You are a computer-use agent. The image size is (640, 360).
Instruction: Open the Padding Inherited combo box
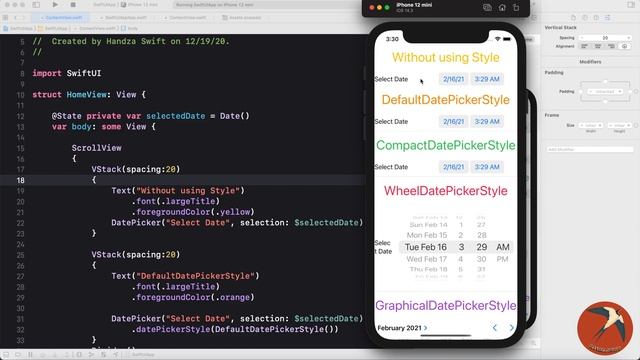[x=605, y=91]
